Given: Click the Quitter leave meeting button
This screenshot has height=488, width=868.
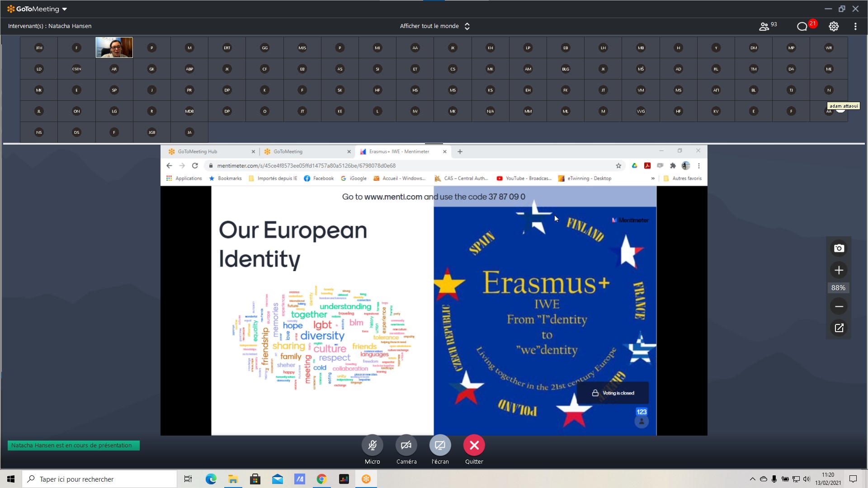Looking at the screenshot, I should [474, 446].
